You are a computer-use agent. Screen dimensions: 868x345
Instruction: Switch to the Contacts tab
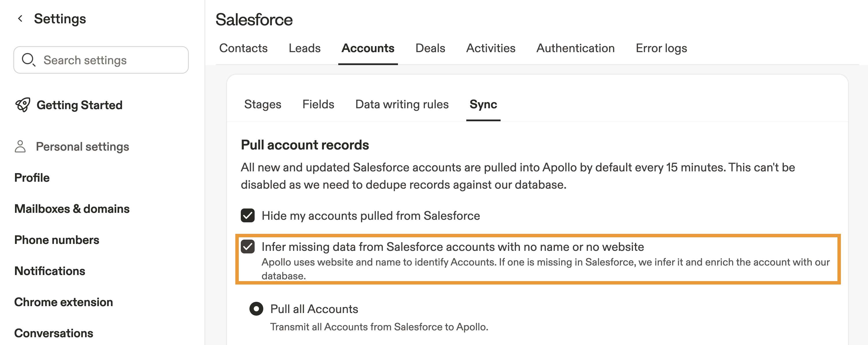(x=243, y=48)
